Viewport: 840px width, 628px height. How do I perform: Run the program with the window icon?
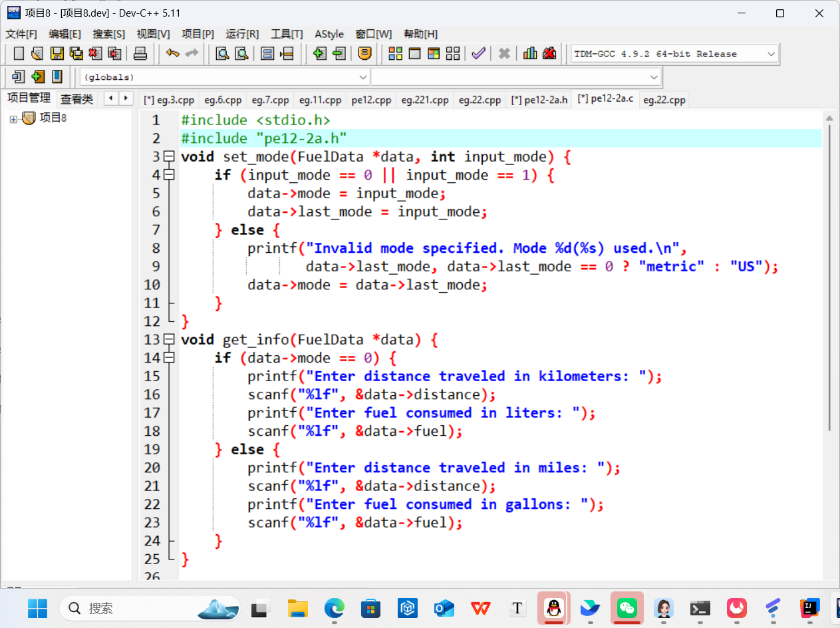click(414, 54)
